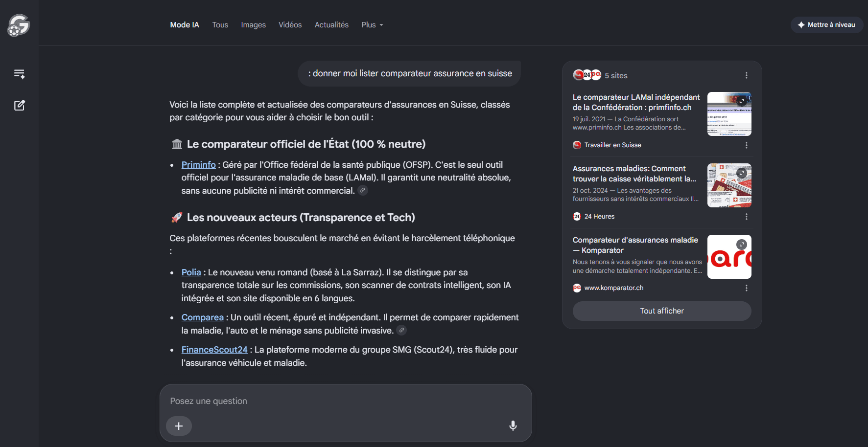Open options menu beside 5 sites
868x447 pixels.
tap(746, 75)
